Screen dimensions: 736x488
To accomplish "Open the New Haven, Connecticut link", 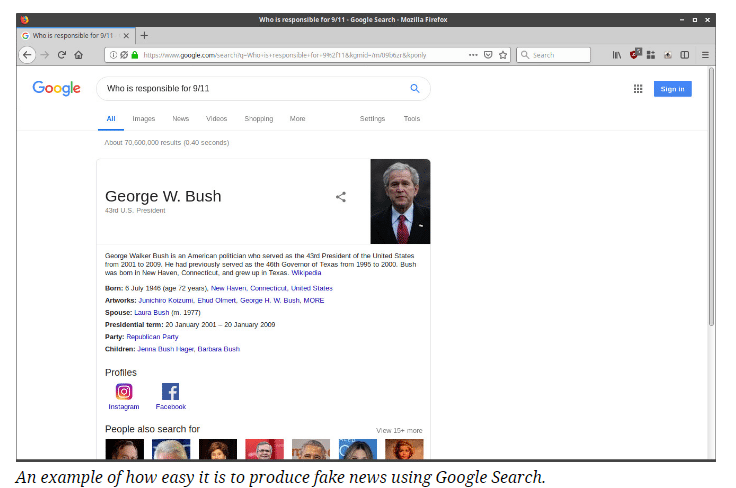I will 271,288.
